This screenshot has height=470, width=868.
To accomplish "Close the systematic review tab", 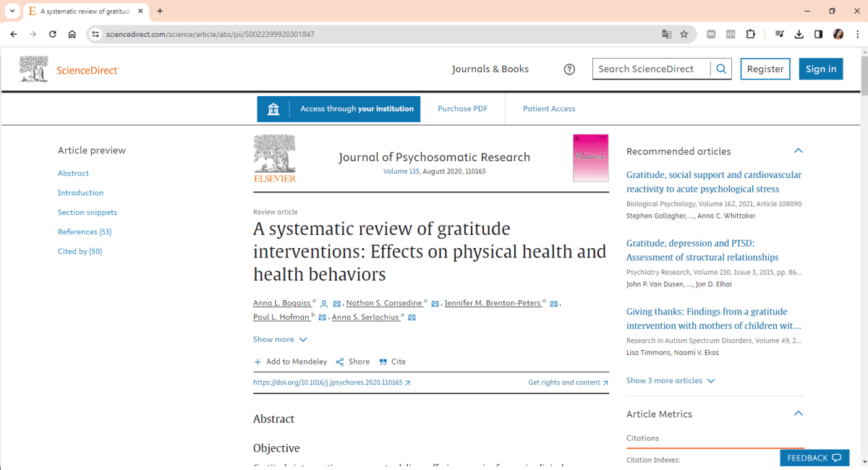I will pos(140,11).
